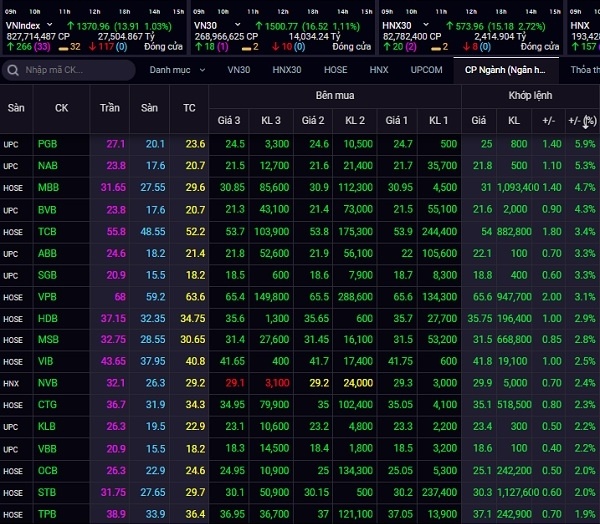Open stock symbol HDB
Viewport: 600px width, 524px height.
(47, 318)
